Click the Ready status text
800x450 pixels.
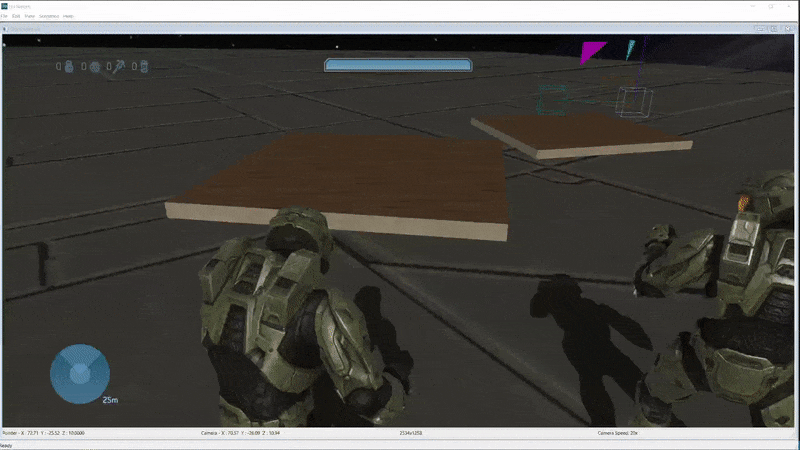pyautogui.click(x=6, y=446)
